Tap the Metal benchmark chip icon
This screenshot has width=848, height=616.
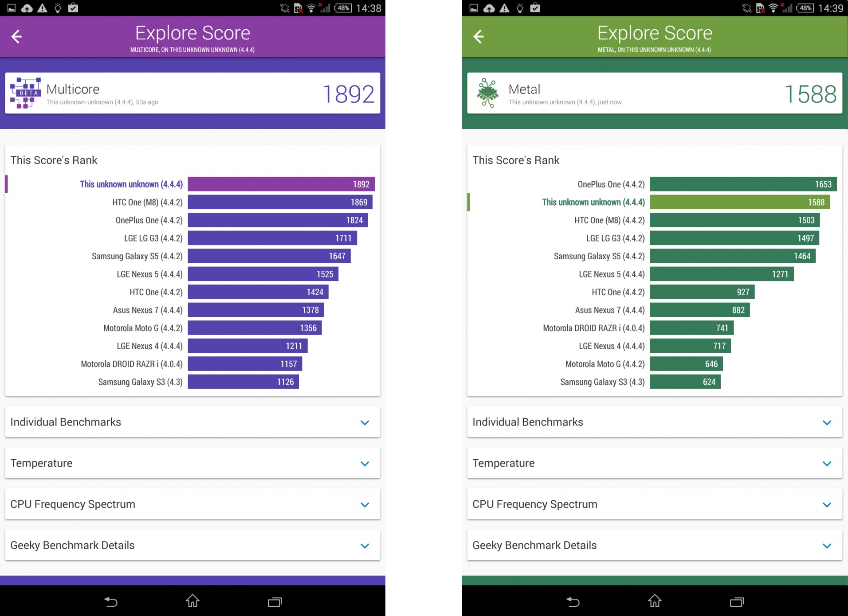pyautogui.click(x=488, y=93)
